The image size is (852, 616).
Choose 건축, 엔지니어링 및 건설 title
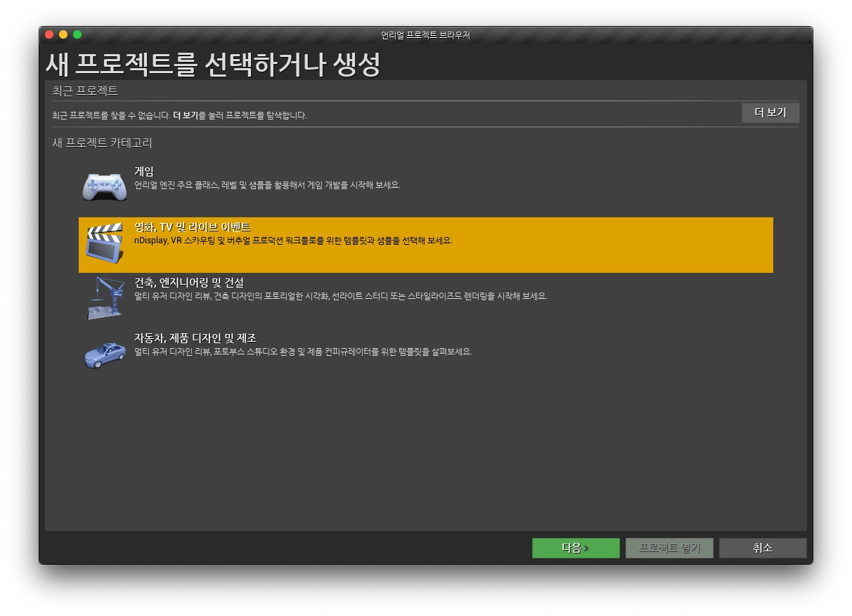(x=189, y=283)
